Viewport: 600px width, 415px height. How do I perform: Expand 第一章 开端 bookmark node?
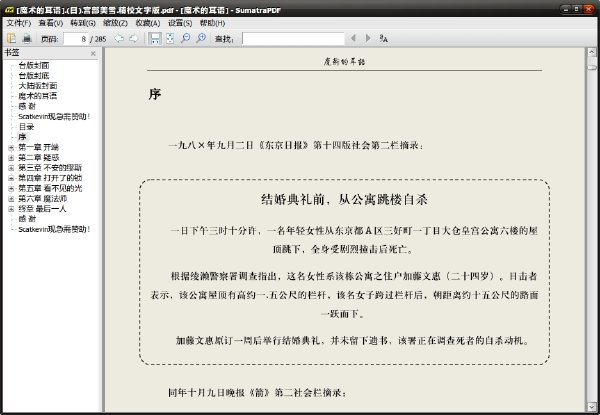pos(11,147)
